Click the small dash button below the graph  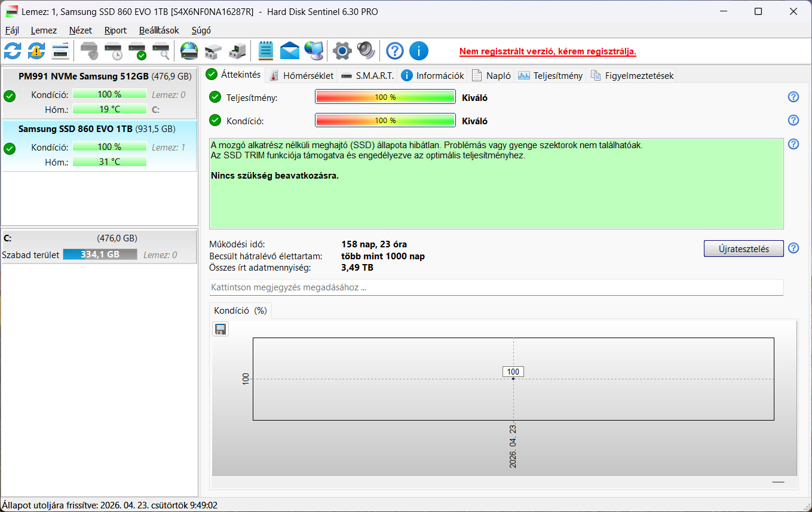click(x=778, y=482)
